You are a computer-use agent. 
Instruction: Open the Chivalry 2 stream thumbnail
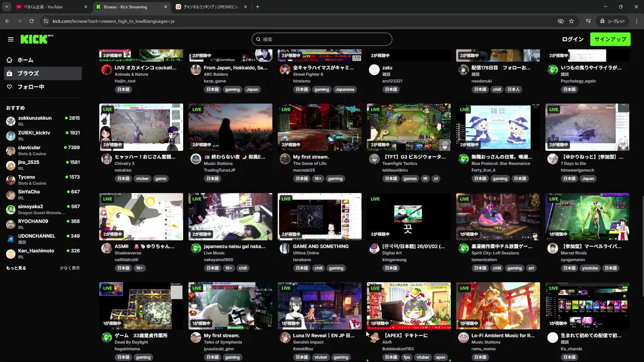(x=141, y=127)
